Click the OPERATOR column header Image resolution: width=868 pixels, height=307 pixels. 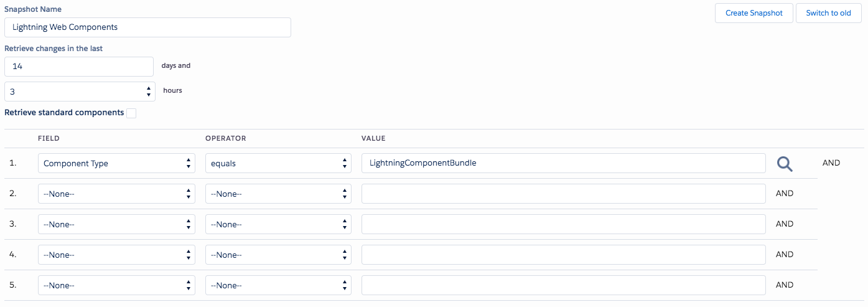226,138
